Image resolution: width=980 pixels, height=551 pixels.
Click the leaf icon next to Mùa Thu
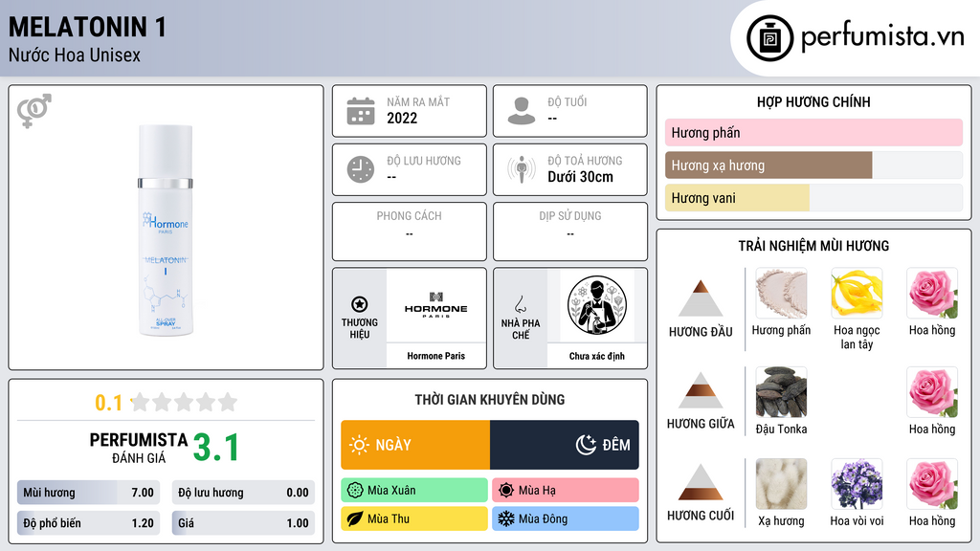[355, 518]
